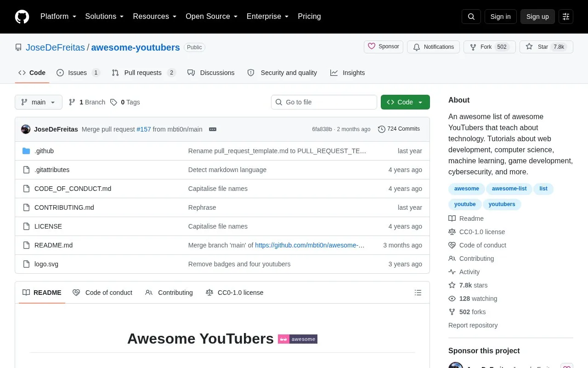Open the JoseDeFreitas owner profile link
This screenshot has width=588, height=368.
click(x=55, y=47)
